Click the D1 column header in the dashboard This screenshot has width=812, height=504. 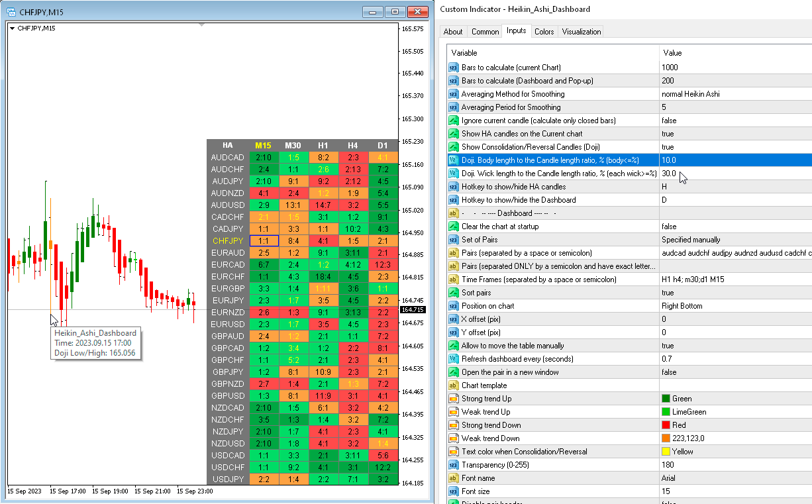point(383,146)
